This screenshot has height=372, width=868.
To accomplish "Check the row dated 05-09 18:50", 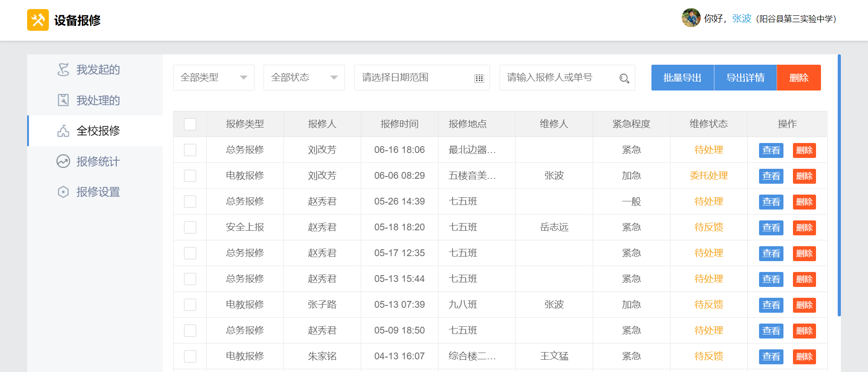I will [x=190, y=330].
